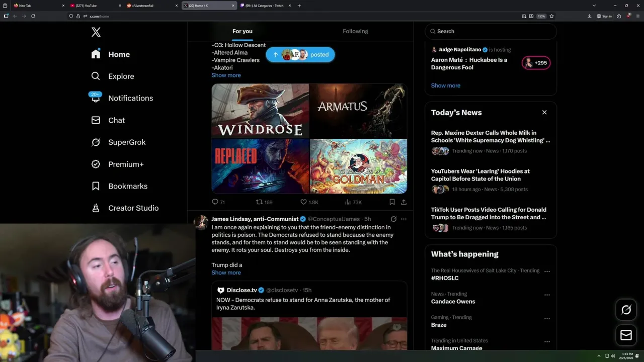Open the Replaced game image

tap(260, 166)
